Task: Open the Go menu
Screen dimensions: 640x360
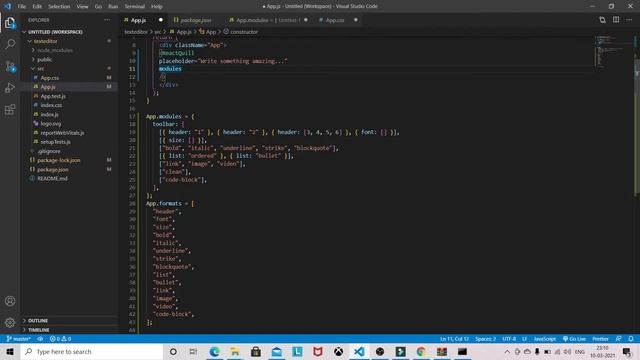Action: point(98,7)
